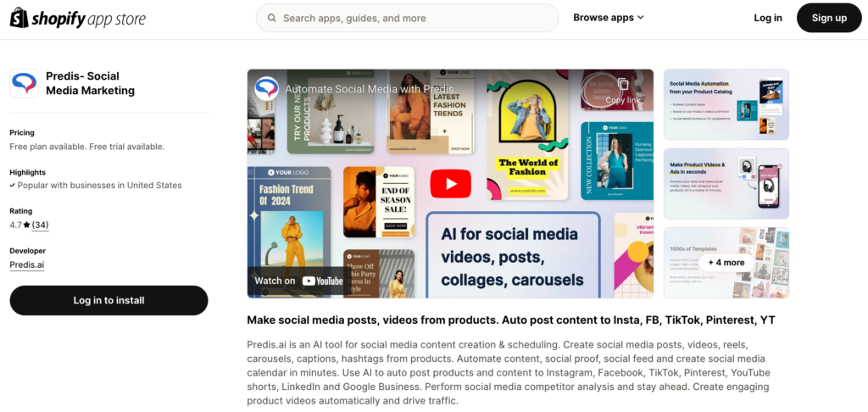Click the Sign up button
The image size is (868, 412).
[x=829, y=18]
